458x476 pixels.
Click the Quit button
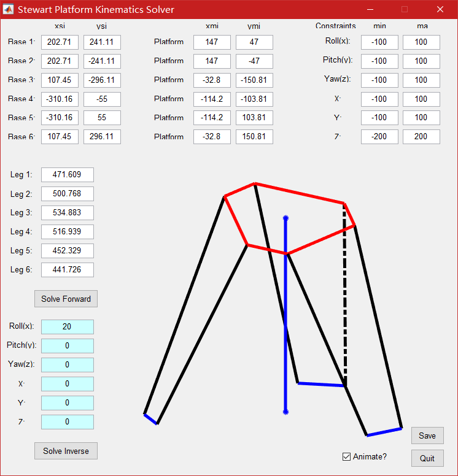427,458
